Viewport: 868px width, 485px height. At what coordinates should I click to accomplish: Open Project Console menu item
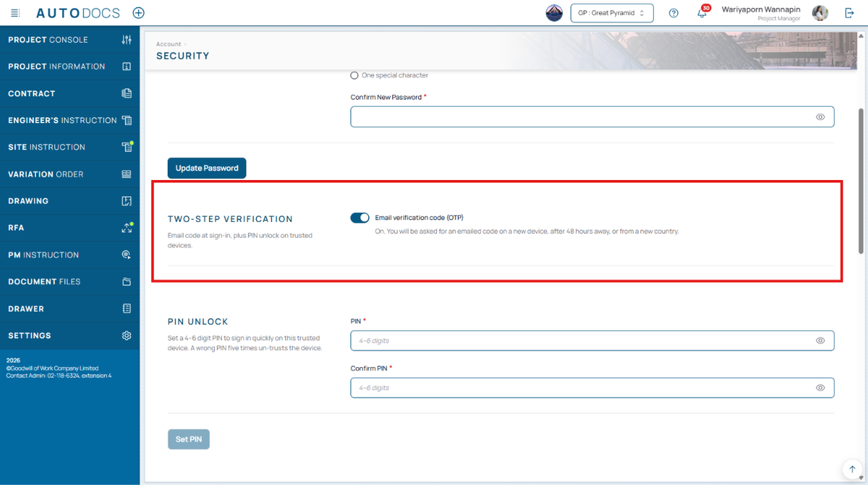[69, 40]
